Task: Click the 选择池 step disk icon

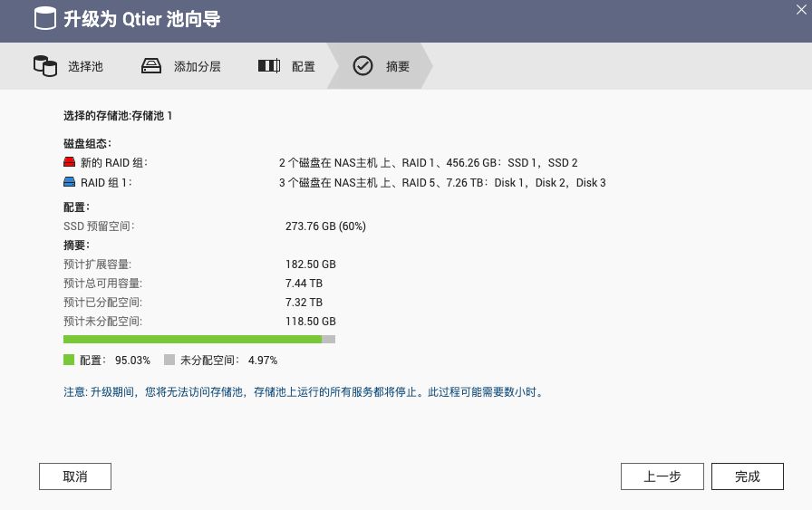Action: (44, 66)
